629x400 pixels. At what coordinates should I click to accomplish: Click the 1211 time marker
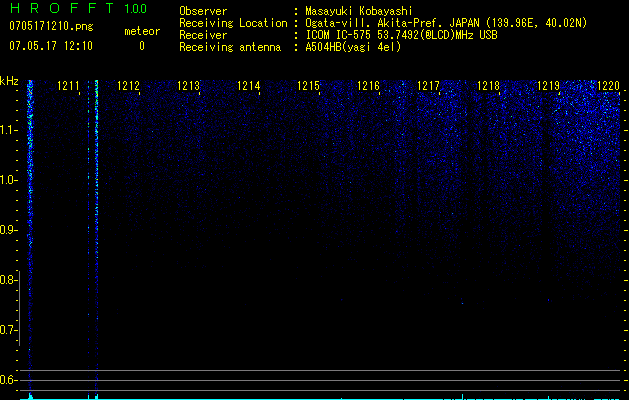[x=68, y=85]
